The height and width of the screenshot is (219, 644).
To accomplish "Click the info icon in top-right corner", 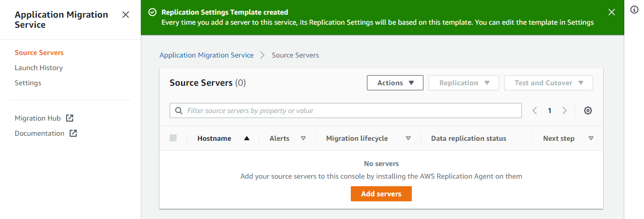I will pyautogui.click(x=635, y=10).
